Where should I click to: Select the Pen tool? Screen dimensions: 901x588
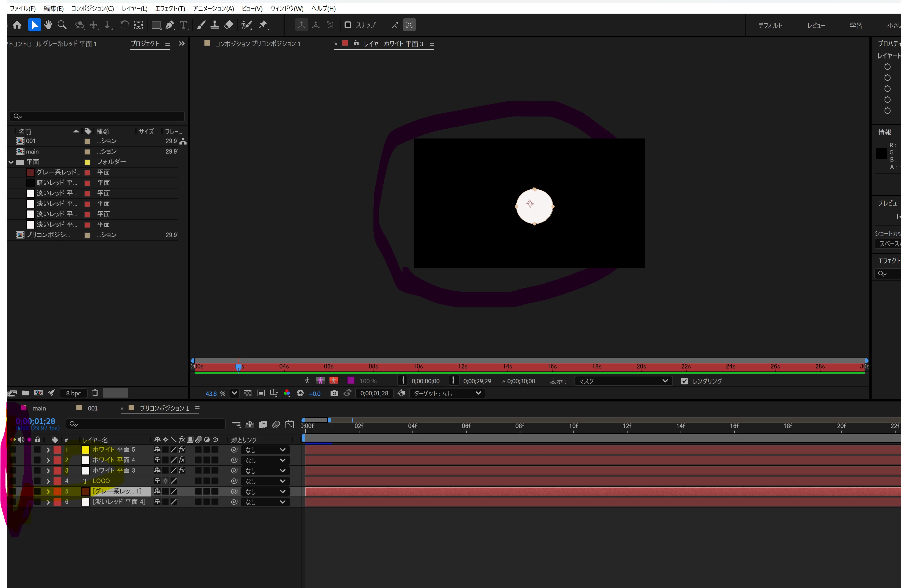coord(170,25)
